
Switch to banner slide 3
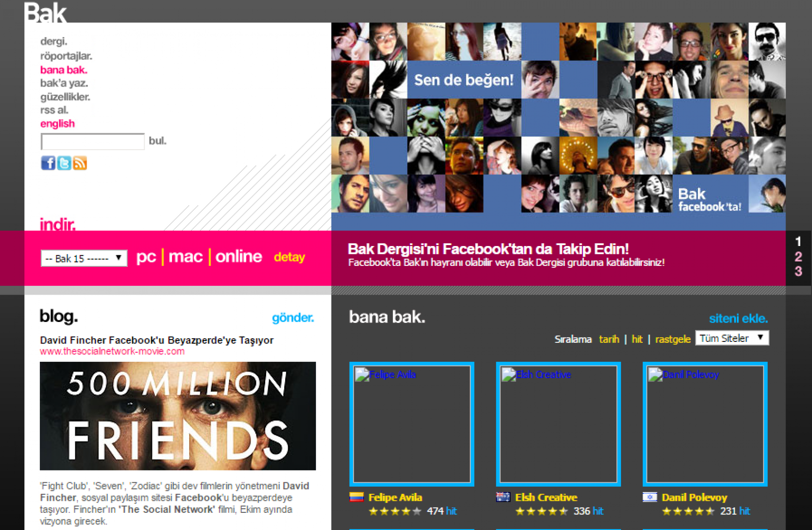pyautogui.click(x=798, y=271)
